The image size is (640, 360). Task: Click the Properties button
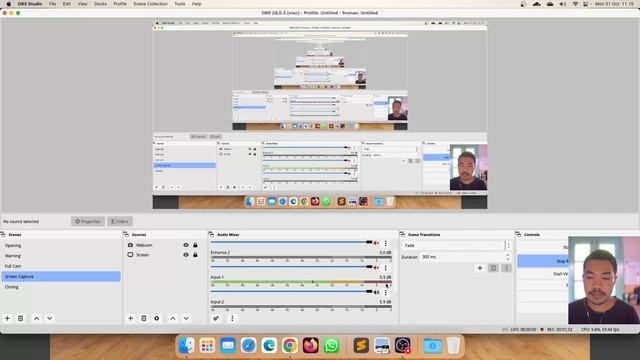coord(88,221)
